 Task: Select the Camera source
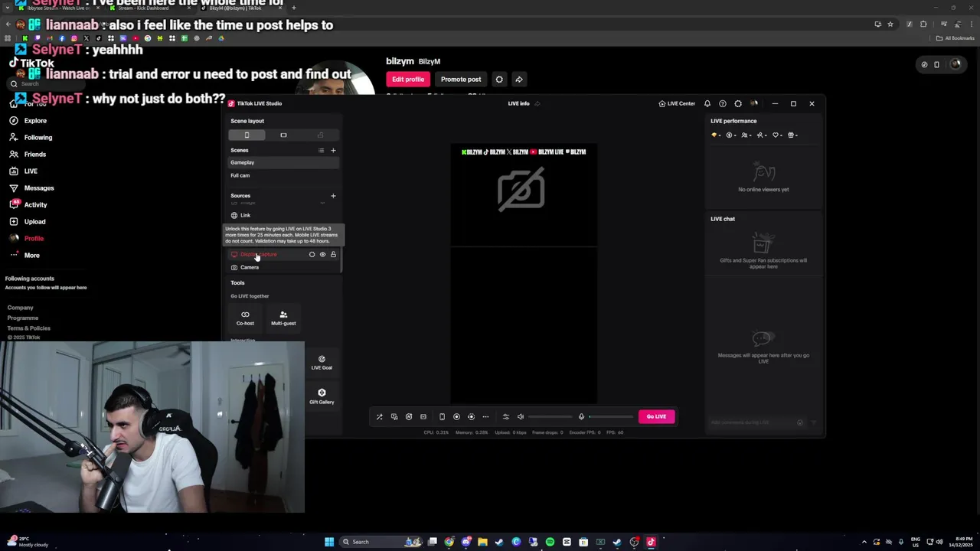coord(283,267)
